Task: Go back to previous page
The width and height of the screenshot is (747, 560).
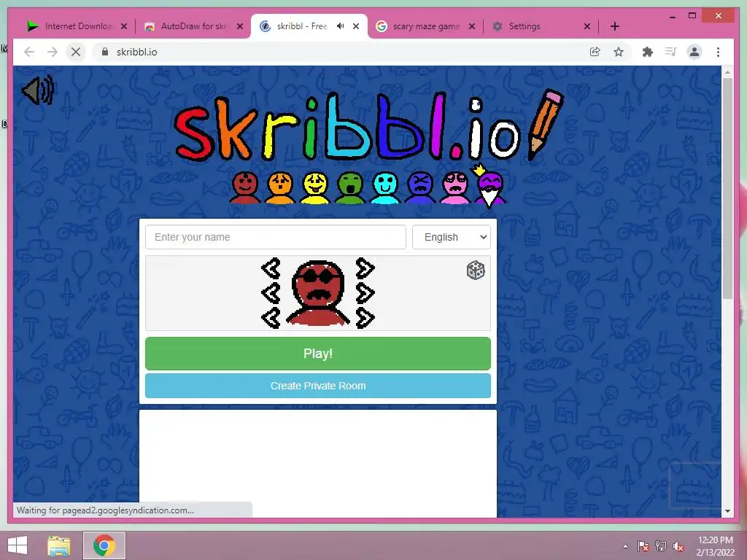Action: (29, 52)
